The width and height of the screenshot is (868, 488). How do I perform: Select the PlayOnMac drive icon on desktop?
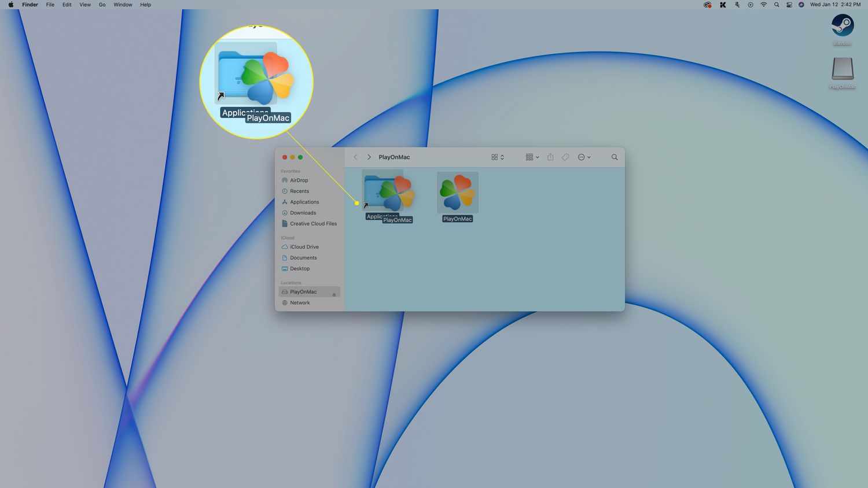point(842,69)
